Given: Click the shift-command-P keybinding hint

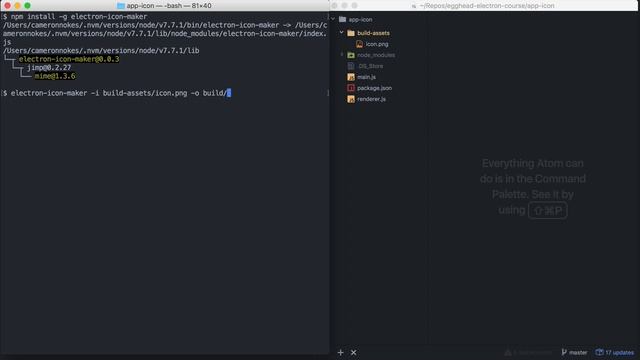Looking at the screenshot, I should pyautogui.click(x=547, y=210).
